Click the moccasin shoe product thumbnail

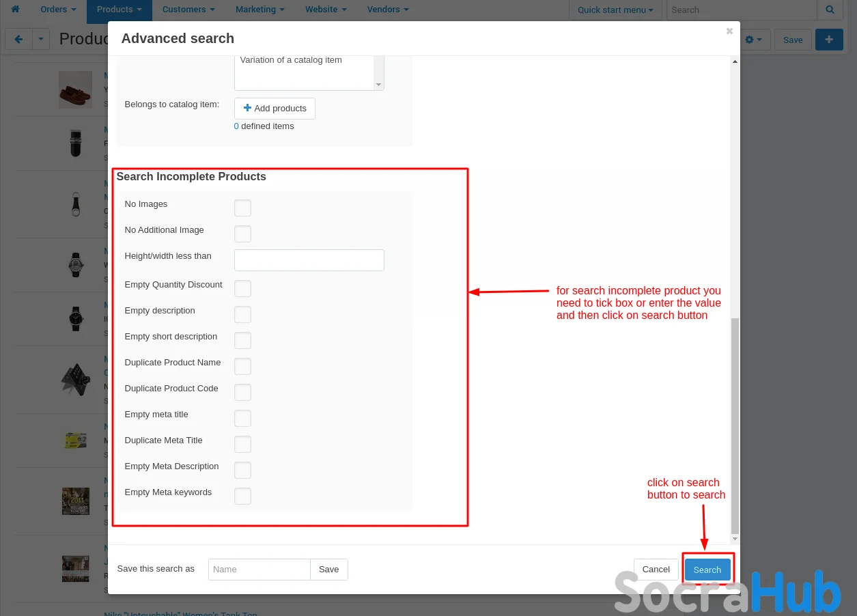75,89
